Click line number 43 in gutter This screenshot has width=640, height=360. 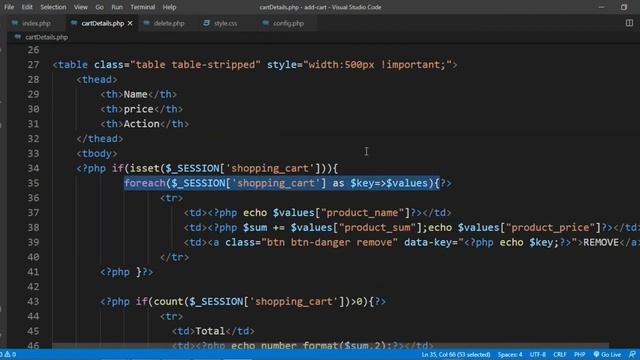(x=33, y=302)
